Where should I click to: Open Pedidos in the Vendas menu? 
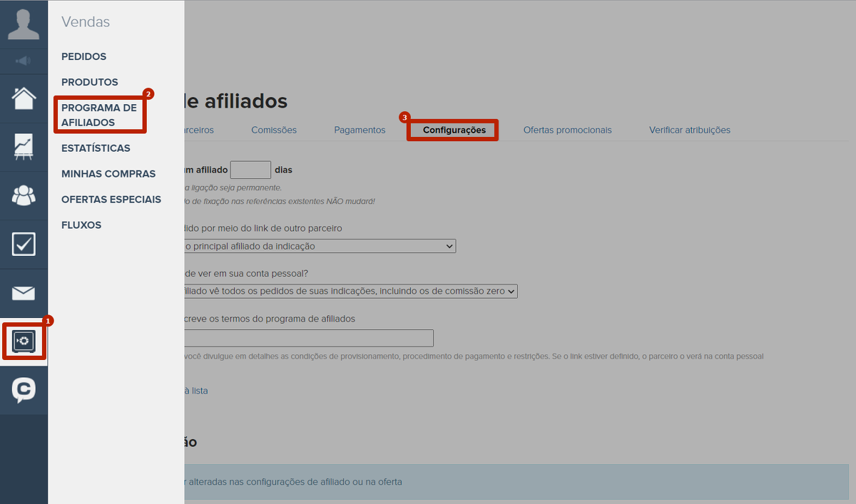point(83,56)
